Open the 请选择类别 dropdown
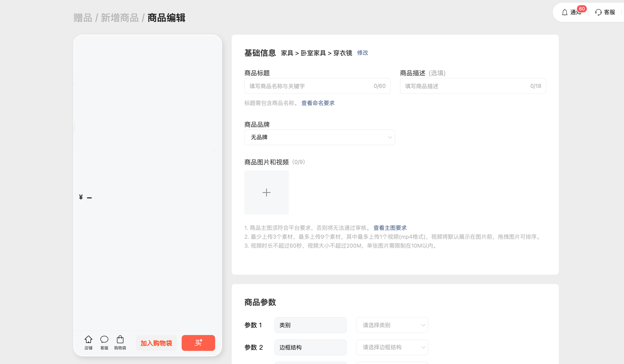Image resolution: width=624 pixels, height=364 pixels. pyautogui.click(x=392, y=325)
